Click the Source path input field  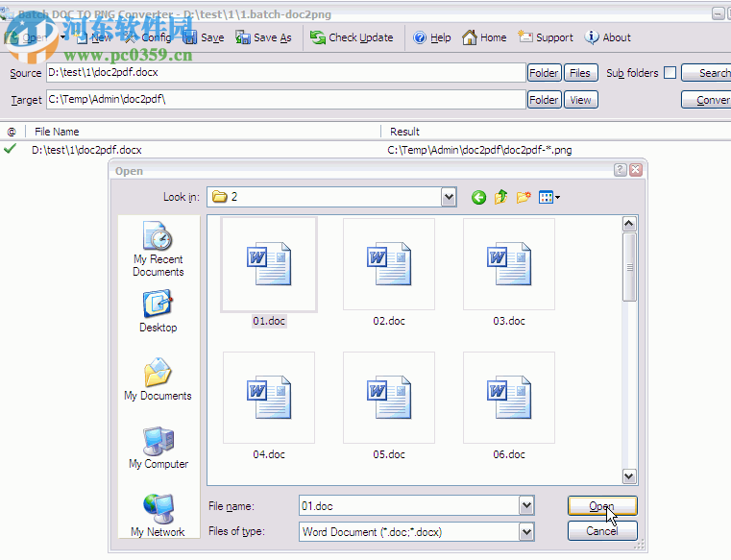coord(286,73)
